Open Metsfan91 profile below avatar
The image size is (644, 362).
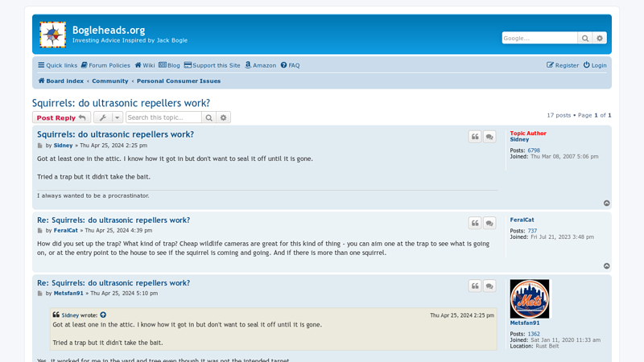[x=525, y=323]
